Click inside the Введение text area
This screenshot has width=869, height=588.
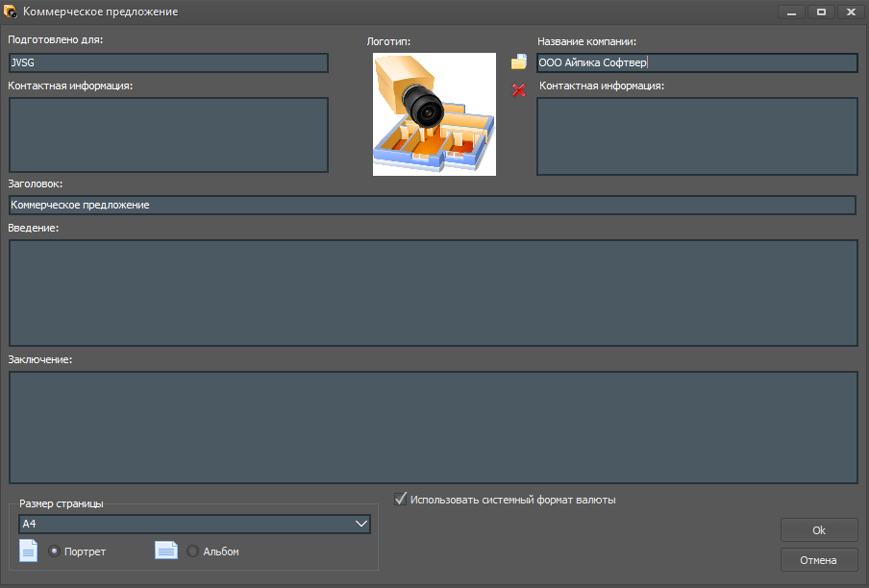[434, 293]
